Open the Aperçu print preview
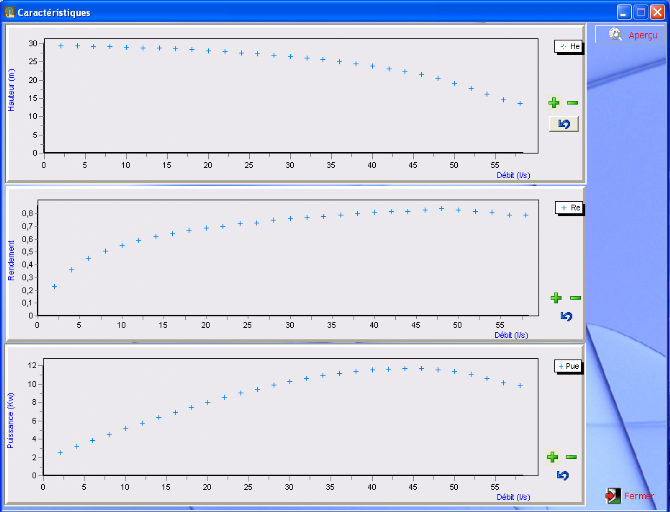The image size is (670, 512). [633, 34]
